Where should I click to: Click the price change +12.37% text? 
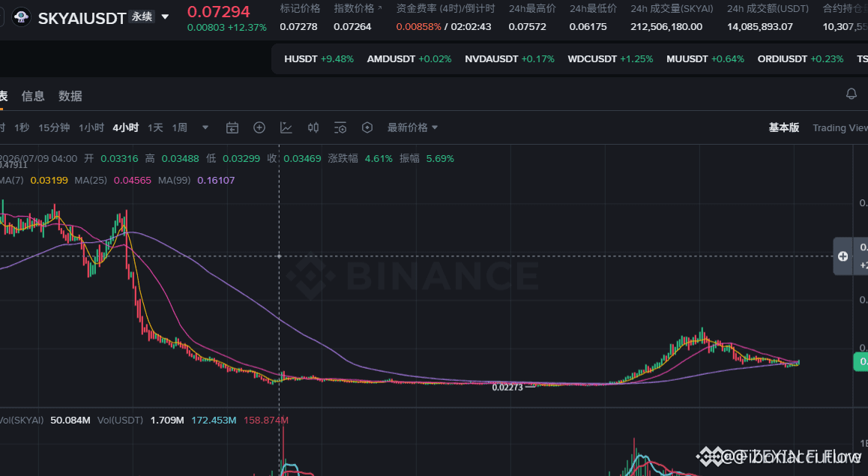click(x=247, y=27)
